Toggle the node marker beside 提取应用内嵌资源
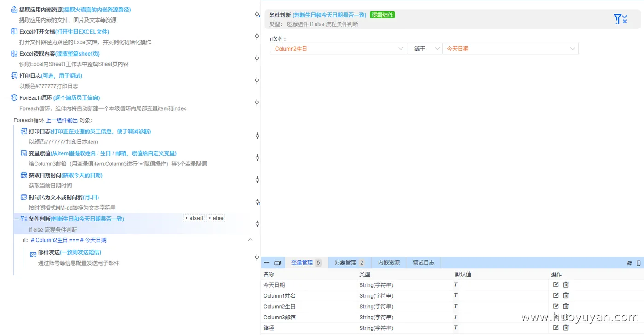Screen dimensions: 644x335 (257, 14)
